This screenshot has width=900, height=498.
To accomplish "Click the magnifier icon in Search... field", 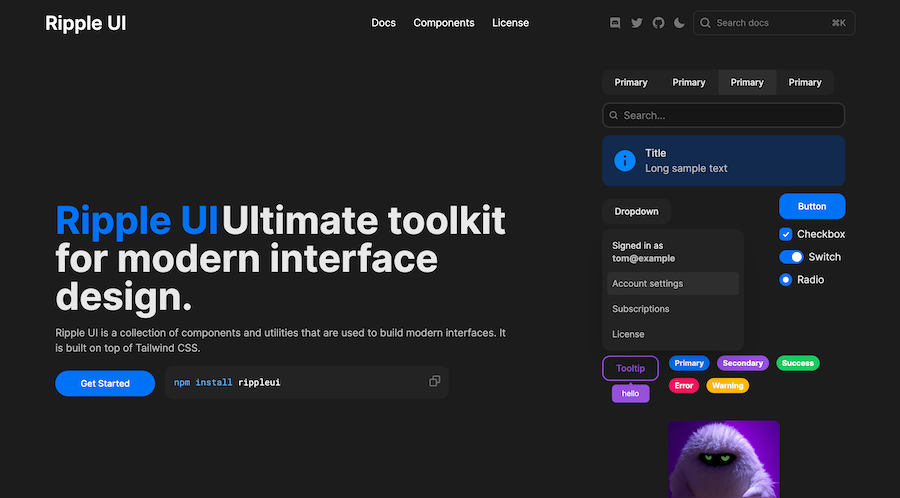I will tap(614, 115).
